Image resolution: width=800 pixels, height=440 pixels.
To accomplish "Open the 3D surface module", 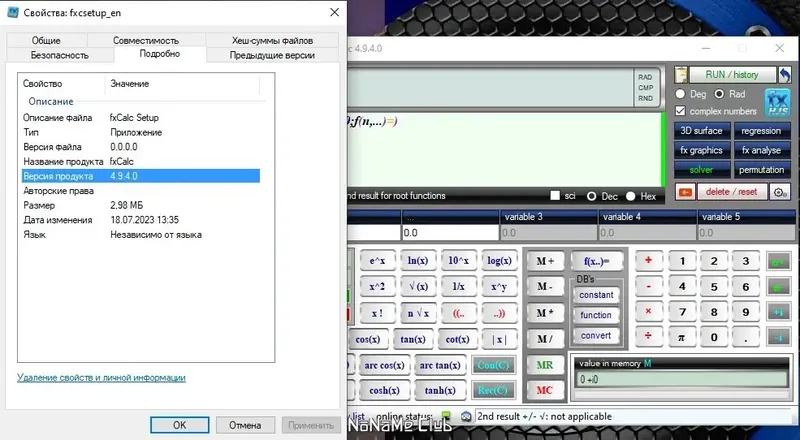I will coord(701,131).
